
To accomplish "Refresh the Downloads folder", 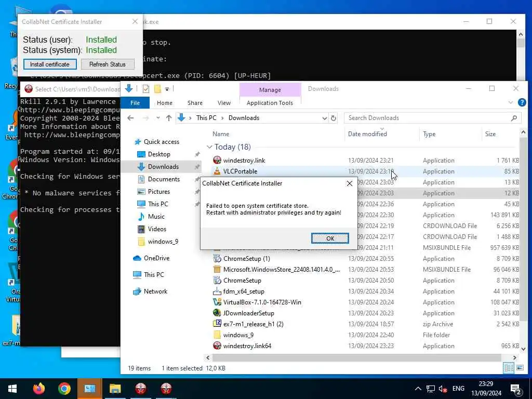I will point(334,118).
